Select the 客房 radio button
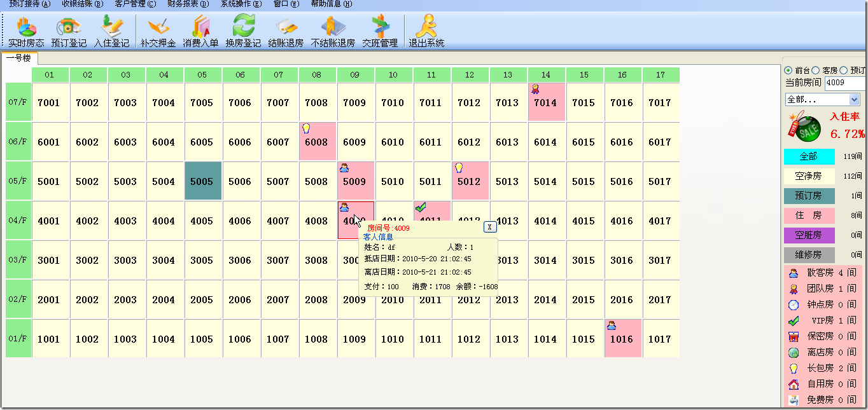Image resolution: width=868 pixels, height=410 pixels. pos(815,71)
